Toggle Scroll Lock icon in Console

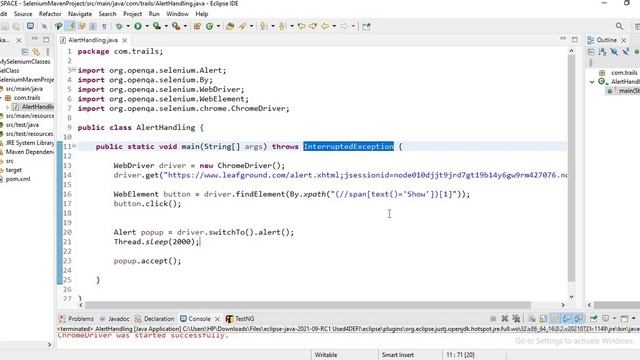click(543, 318)
